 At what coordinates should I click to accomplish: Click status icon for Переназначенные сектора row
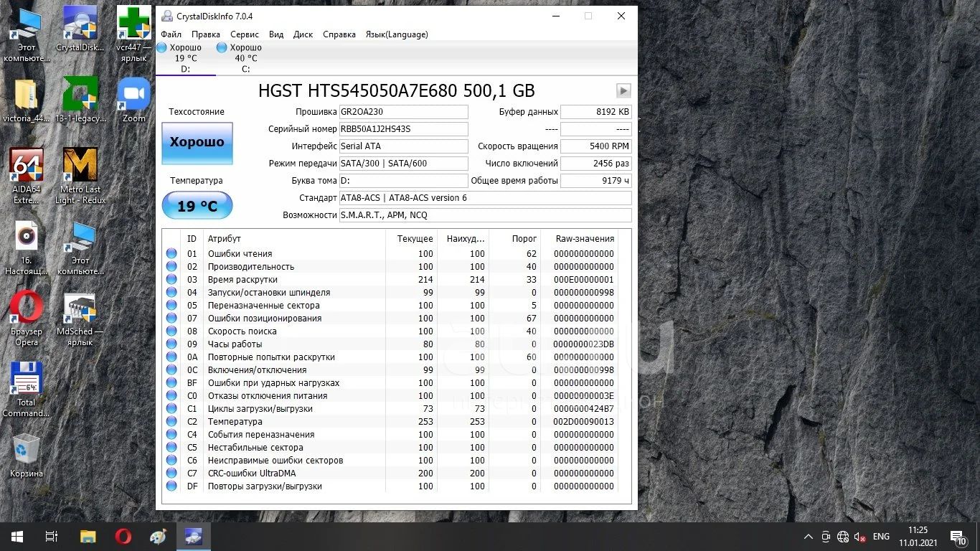pos(171,305)
